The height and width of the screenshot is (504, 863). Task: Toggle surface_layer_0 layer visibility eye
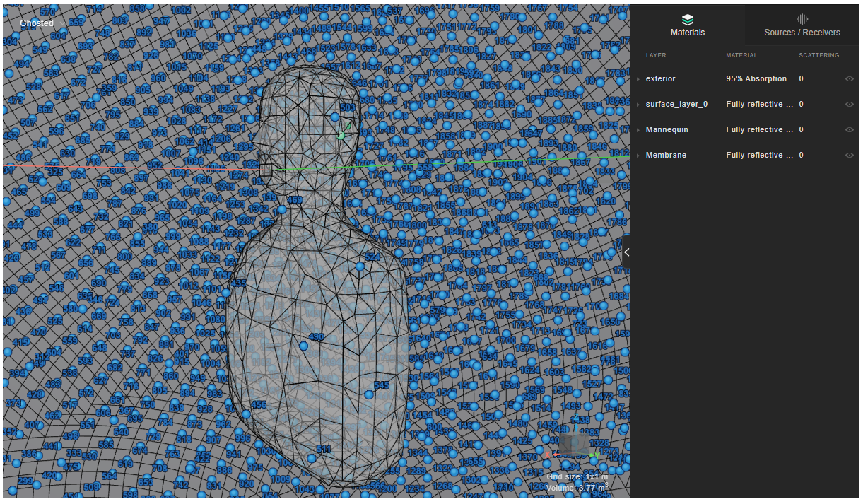[849, 105]
